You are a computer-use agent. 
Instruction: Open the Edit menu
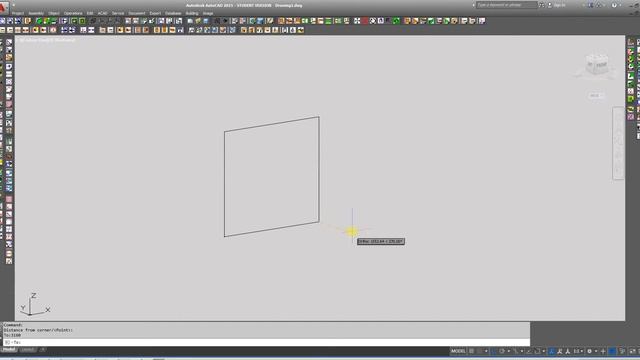click(90, 13)
